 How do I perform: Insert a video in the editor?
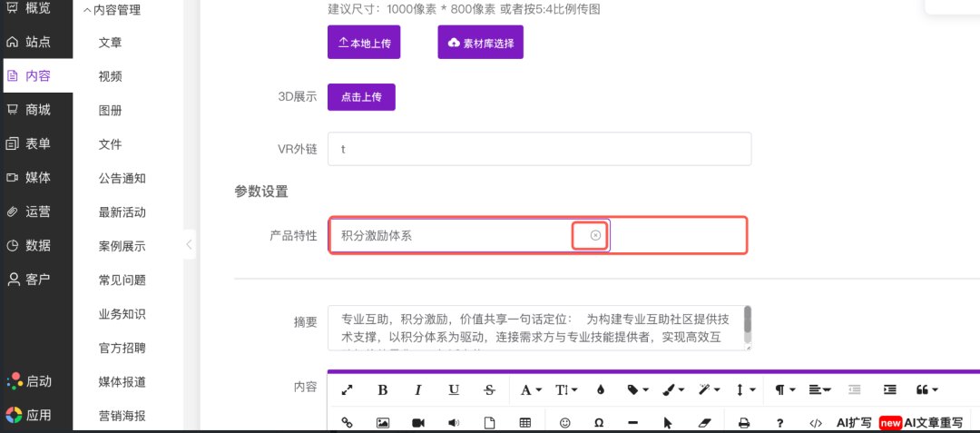click(418, 423)
